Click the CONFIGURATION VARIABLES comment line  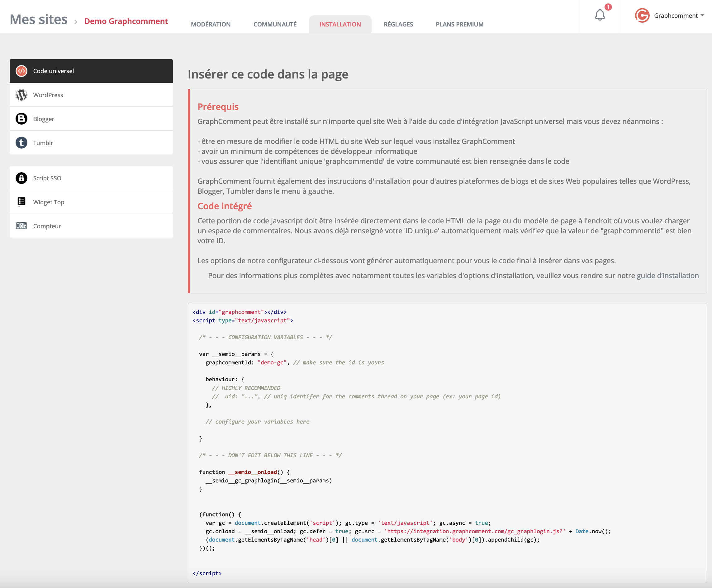pos(266,337)
